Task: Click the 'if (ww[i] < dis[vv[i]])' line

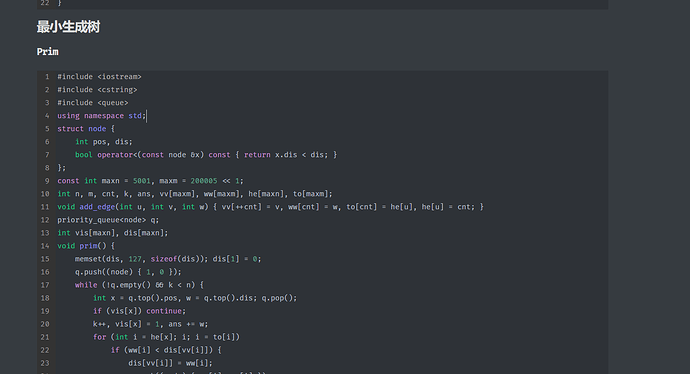Action: [166, 350]
